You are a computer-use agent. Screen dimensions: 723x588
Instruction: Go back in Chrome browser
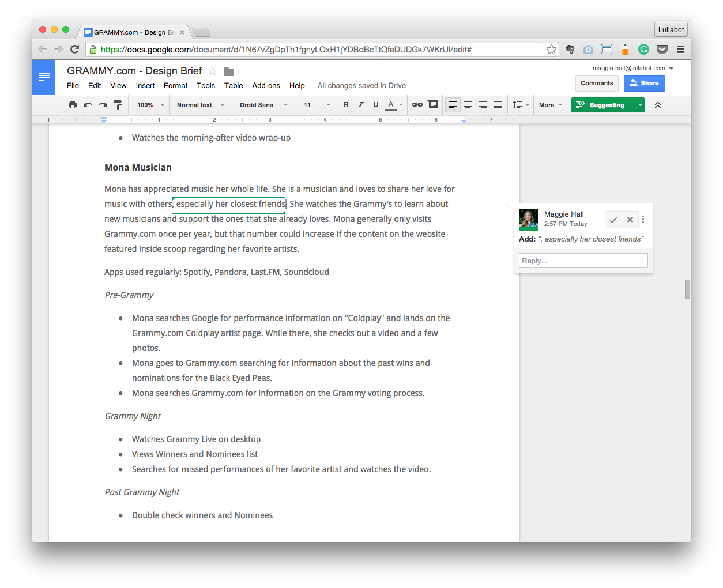pos(43,50)
